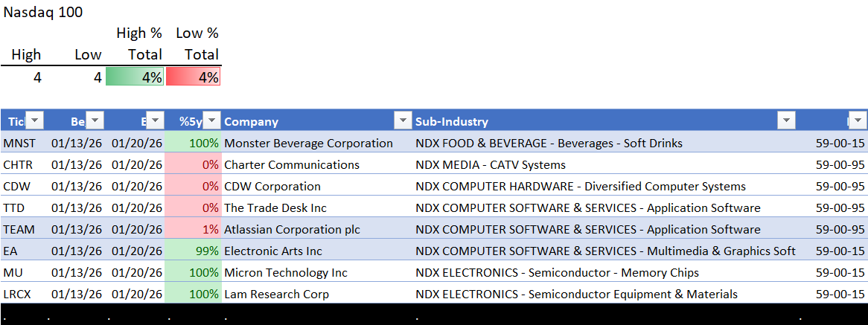The height and width of the screenshot is (325, 868).
Task: Open the Sub-Industry column filter dropdown
Action: pyautogui.click(x=786, y=121)
